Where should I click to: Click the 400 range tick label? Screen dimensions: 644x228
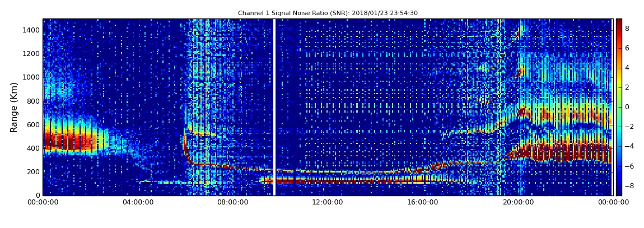(x=33, y=148)
